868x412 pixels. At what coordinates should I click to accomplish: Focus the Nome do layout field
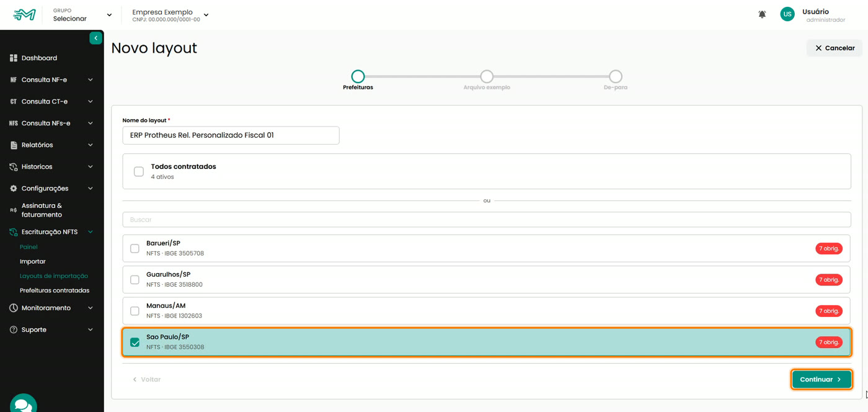[x=231, y=135]
